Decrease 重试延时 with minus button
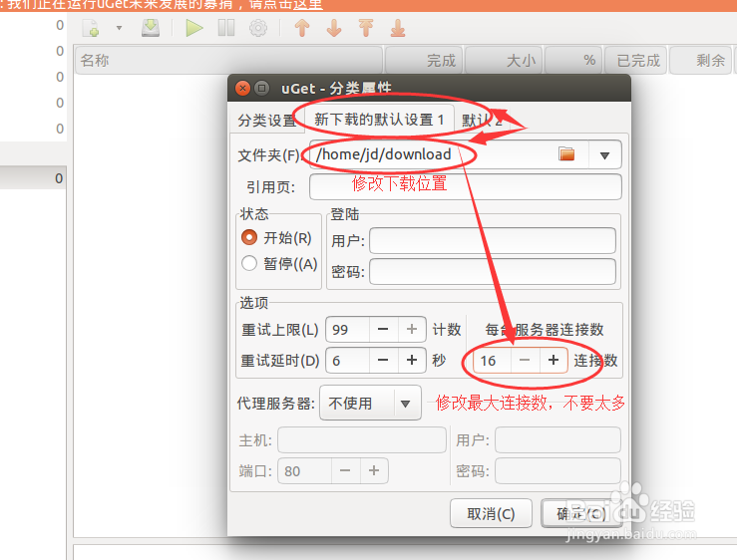 tap(383, 361)
